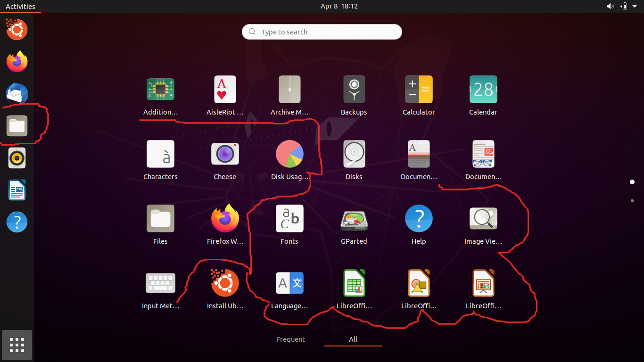Open LibreOffice Writer from the dock
This screenshot has height=362, width=644.
coord(17,190)
